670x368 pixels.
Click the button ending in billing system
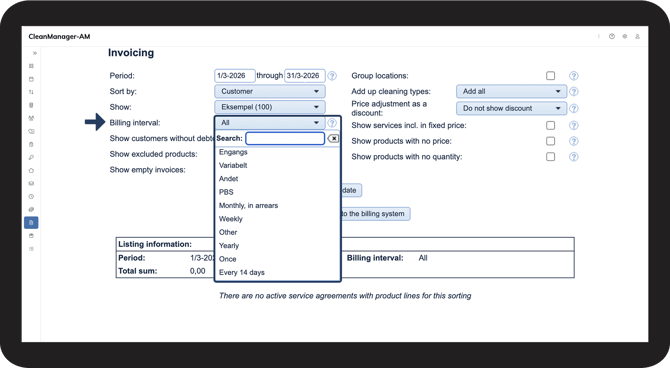[376, 214]
